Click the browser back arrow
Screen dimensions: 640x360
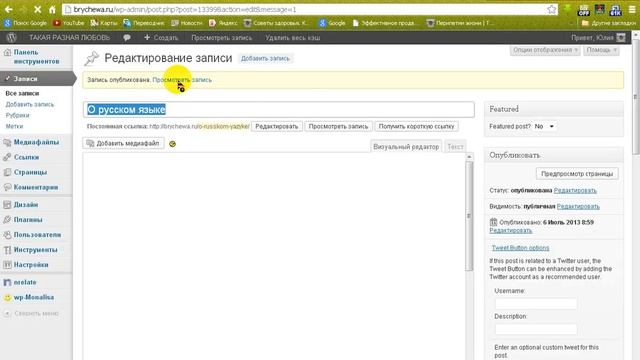point(8,9)
